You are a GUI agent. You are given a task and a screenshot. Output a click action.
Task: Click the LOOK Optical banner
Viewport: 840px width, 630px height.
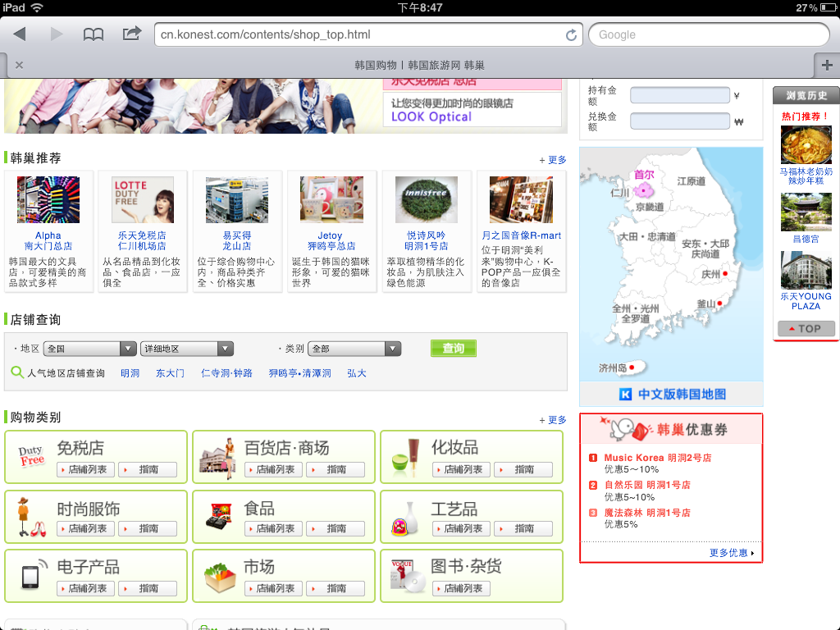point(472,110)
